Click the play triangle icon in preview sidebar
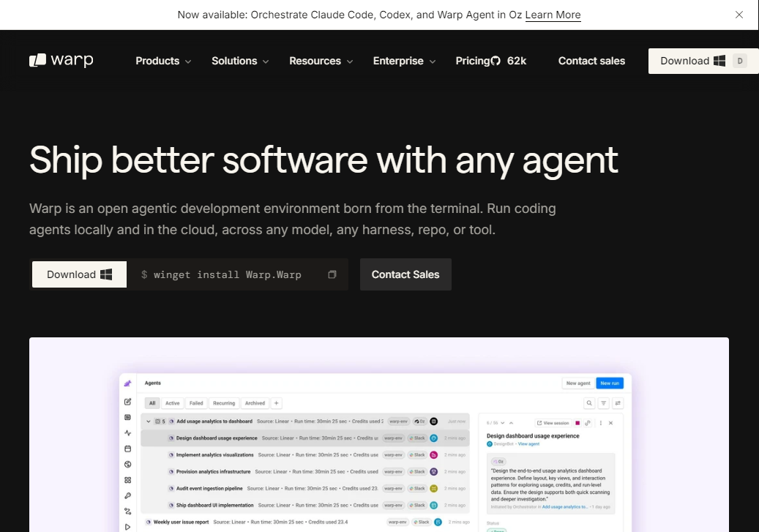The image size is (759, 532). click(128, 527)
